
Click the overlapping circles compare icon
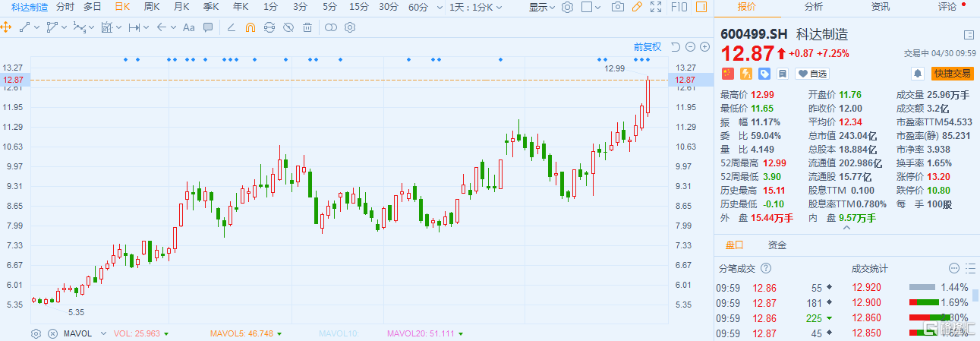click(x=330, y=27)
